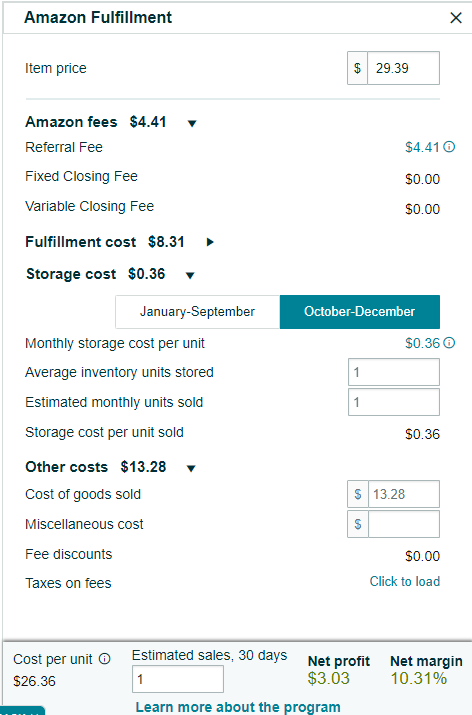The image size is (472, 715).
Task: Switch to the January-September storage period
Action: [197, 312]
